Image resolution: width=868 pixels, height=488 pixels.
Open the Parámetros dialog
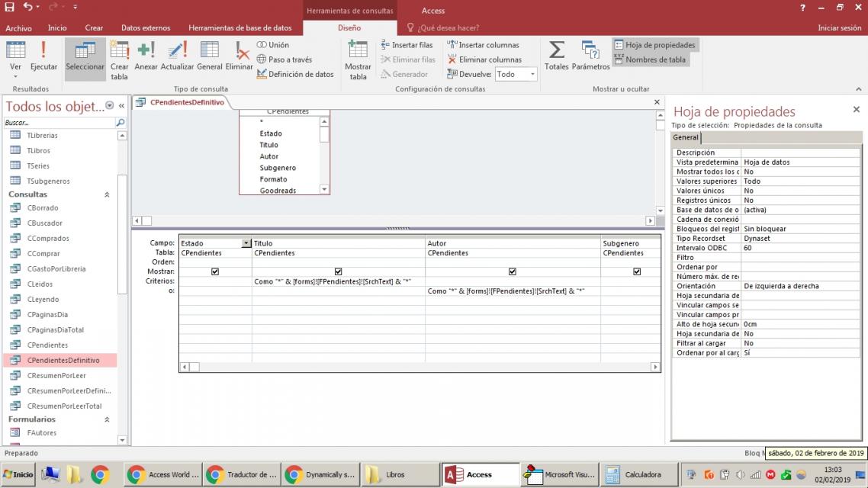[591, 56]
